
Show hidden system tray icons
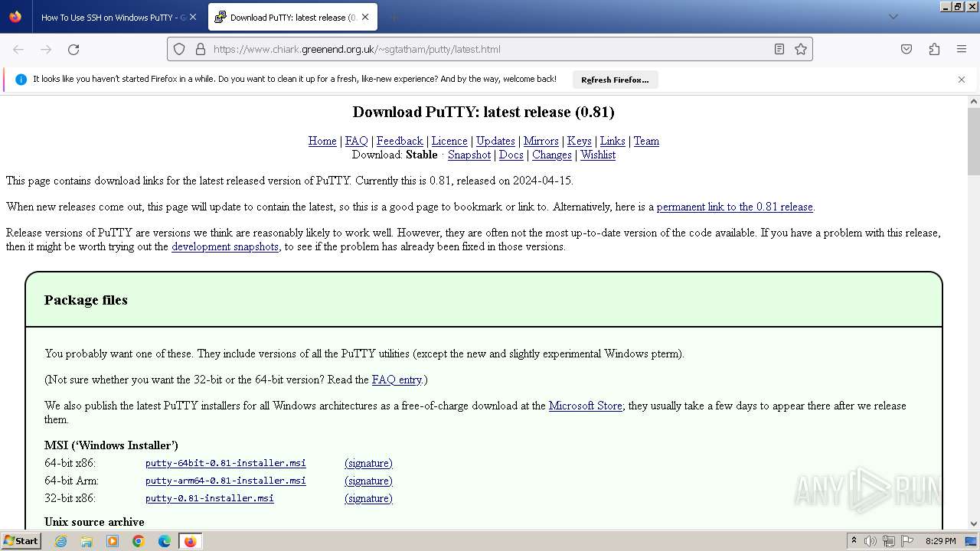pos(854,541)
